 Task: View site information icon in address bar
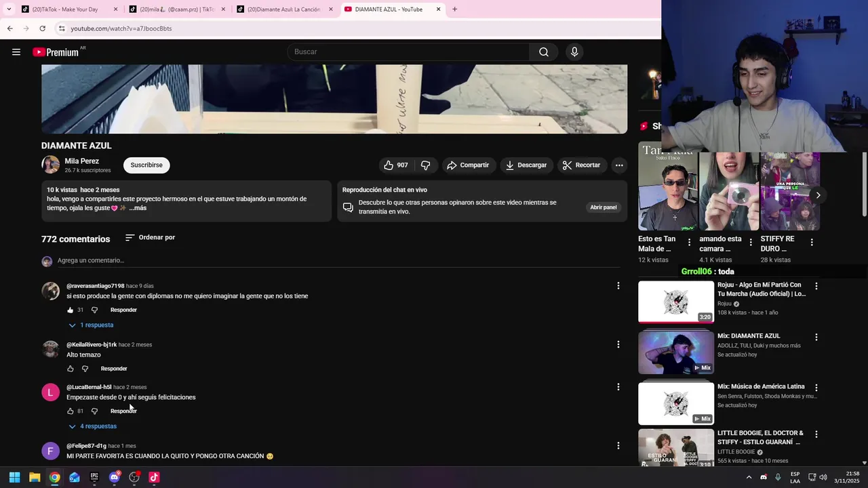pyautogui.click(x=62, y=28)
